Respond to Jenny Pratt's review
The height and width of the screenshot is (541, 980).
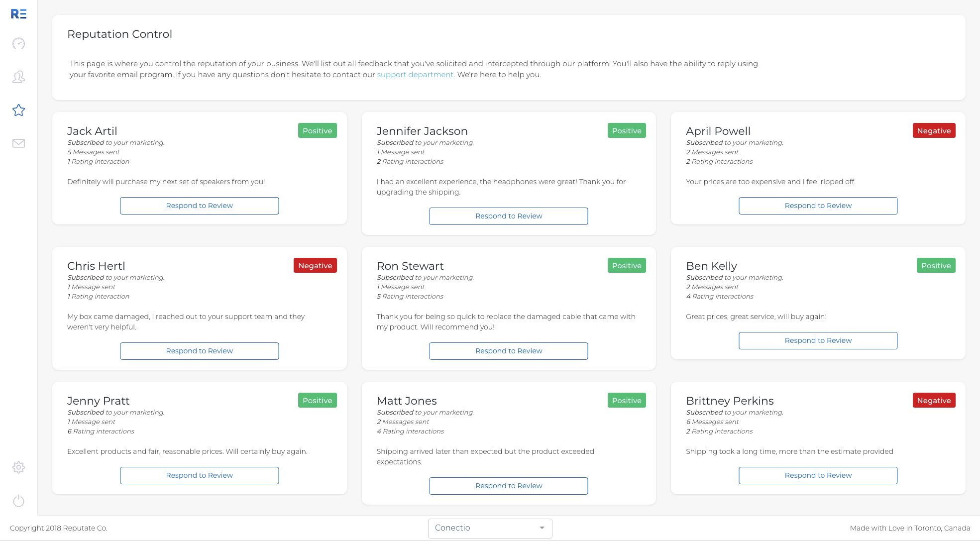[x=199, y=475]
